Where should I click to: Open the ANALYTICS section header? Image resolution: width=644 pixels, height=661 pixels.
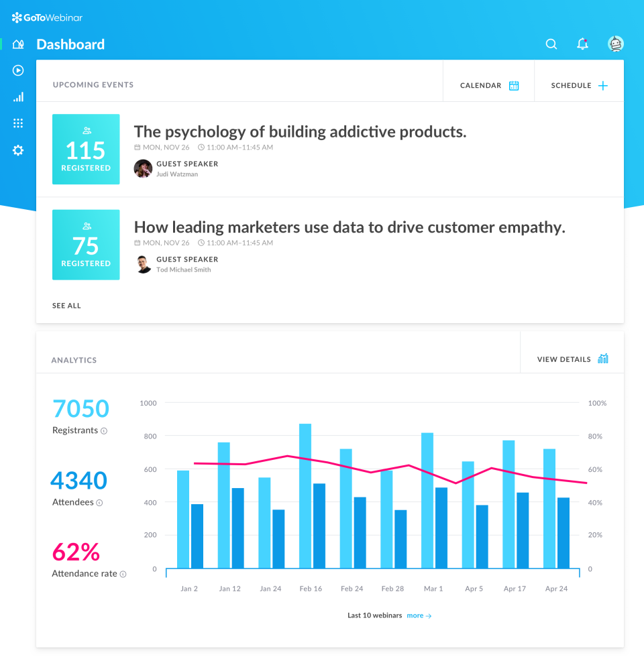pyautogui.click(x=74, y=360)
